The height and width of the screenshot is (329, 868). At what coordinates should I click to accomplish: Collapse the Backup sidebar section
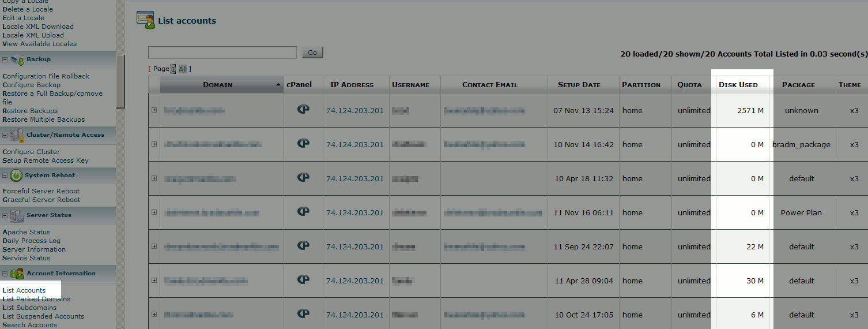(5, 59)
